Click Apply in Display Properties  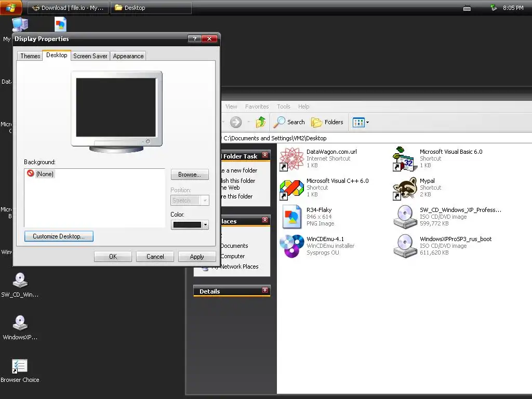tap(197, 257)
